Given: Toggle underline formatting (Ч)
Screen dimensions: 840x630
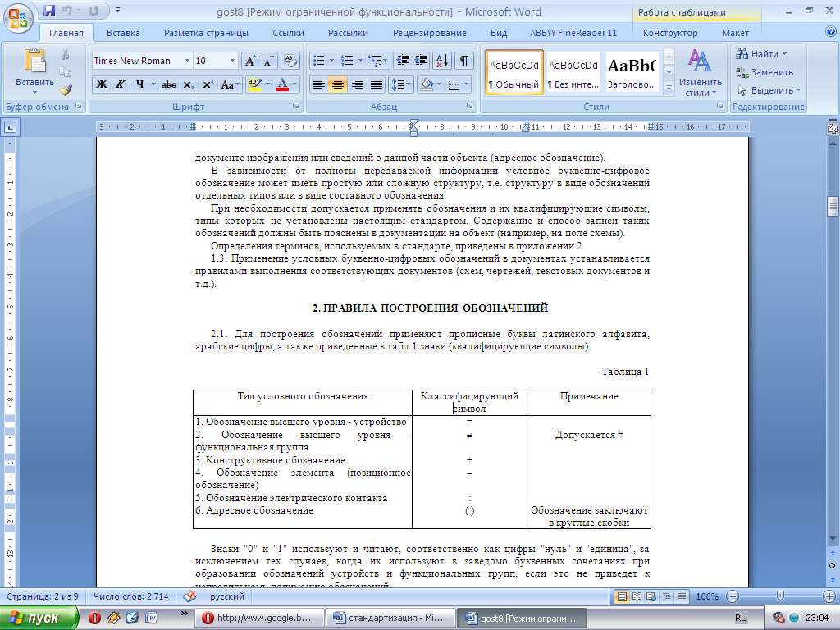Looking at the screenshot, I should 139,84.
